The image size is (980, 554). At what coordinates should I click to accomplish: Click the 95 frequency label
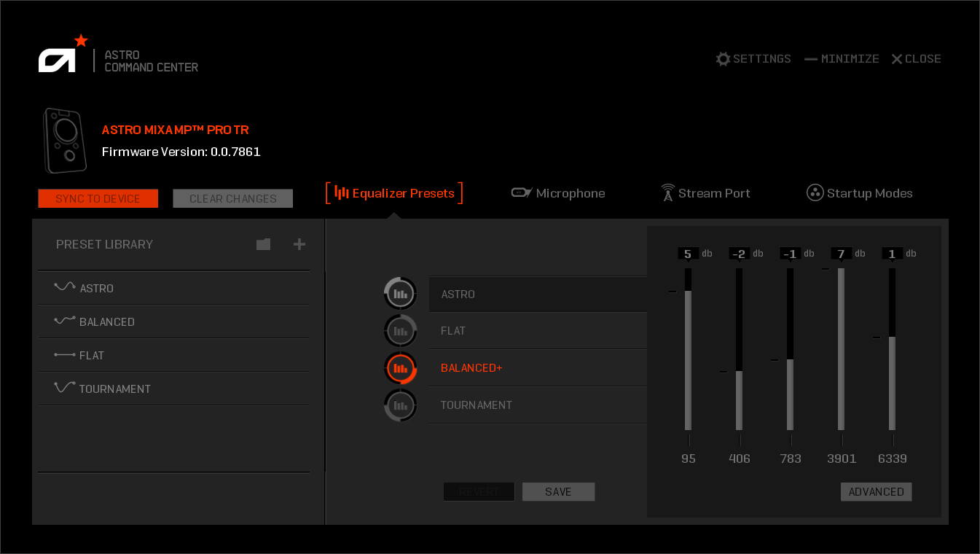pyautogui.click(x=689, y=459)
